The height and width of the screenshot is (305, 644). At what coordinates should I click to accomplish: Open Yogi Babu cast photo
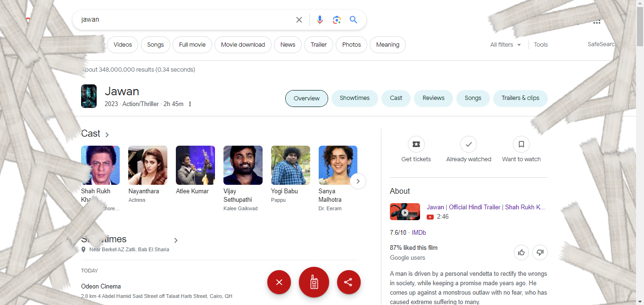(290, 165)
